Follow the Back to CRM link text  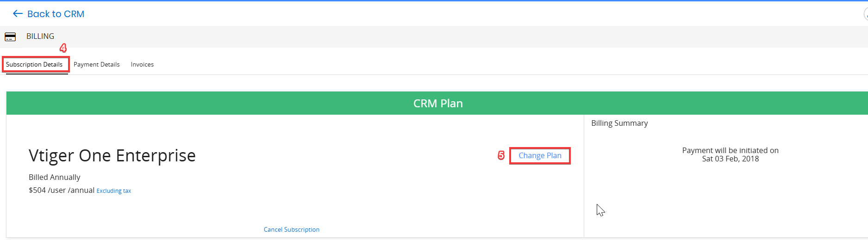pyautogui.click(x=56, y=14)
